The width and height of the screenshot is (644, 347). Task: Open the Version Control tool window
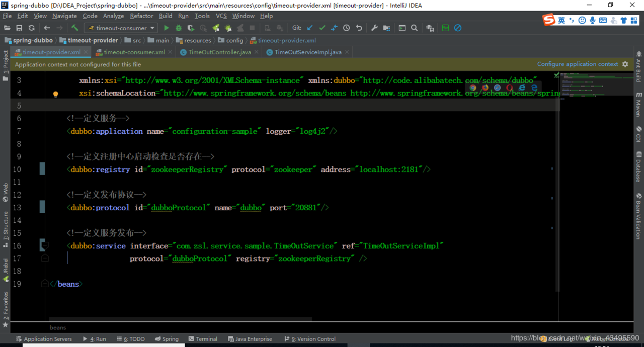point(310,339)
